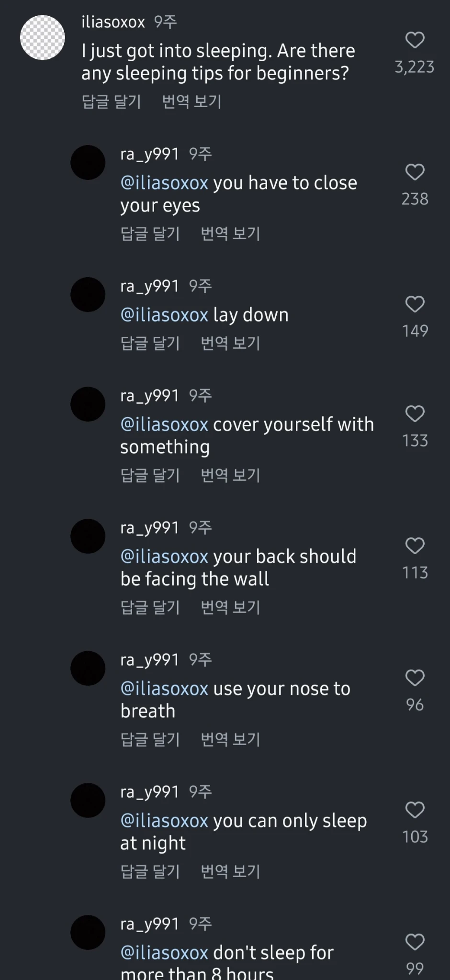Open @iliasoxox mention in 'don't sleep' reply

pos(164,953)
